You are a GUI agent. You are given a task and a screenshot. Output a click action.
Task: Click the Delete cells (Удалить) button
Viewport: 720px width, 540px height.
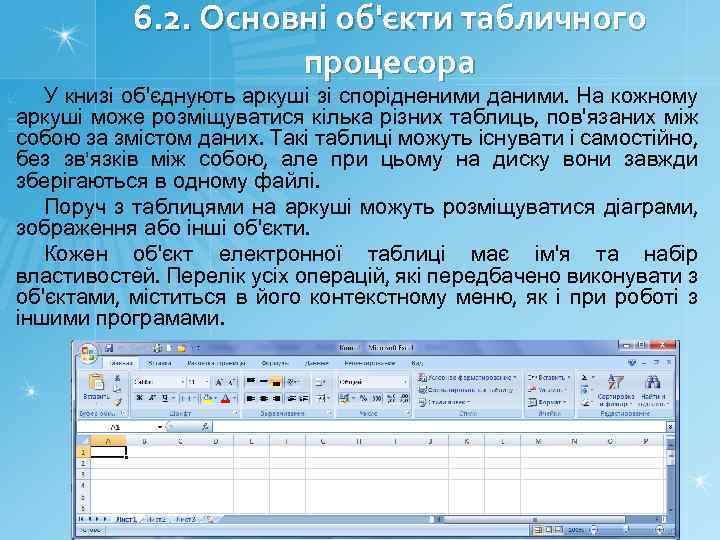(546, 390)
